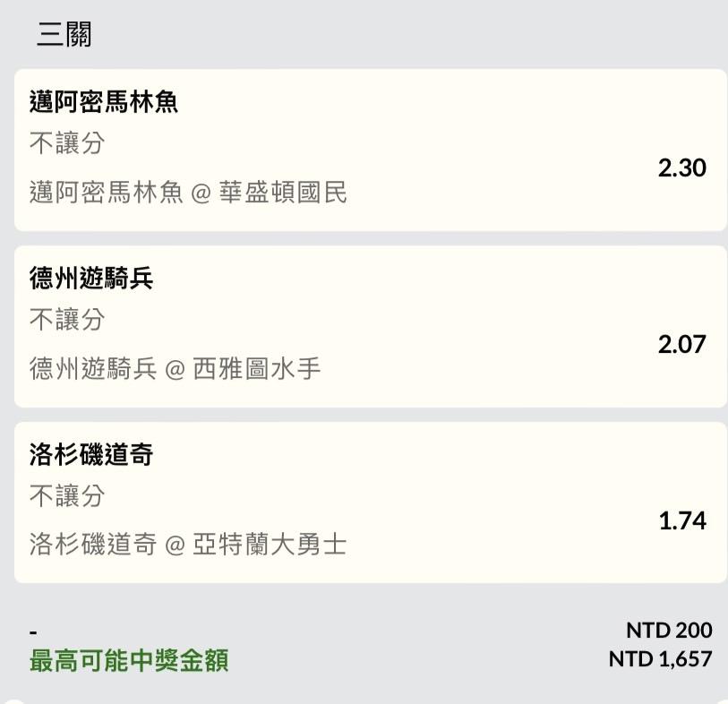Click the NTD 1,657 payout amount

click(x=660, y=659)
